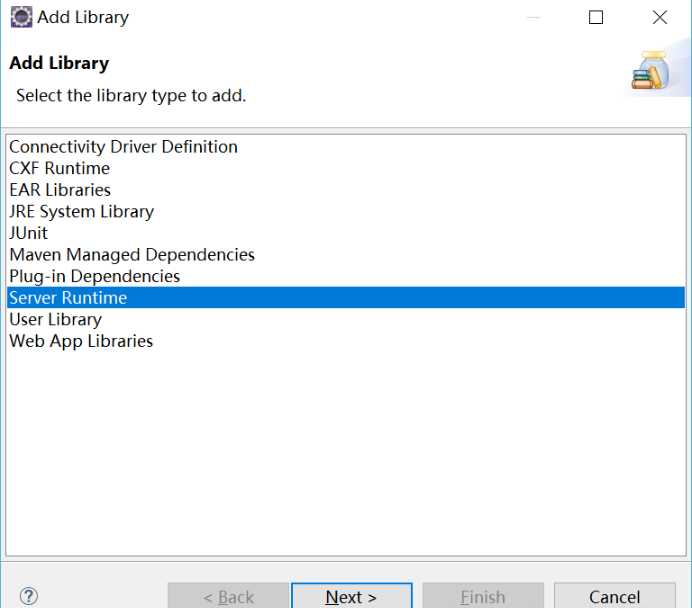Select the highlighted Server Runtime row
This screenshot has height=608, width=692.
[346, 297]
